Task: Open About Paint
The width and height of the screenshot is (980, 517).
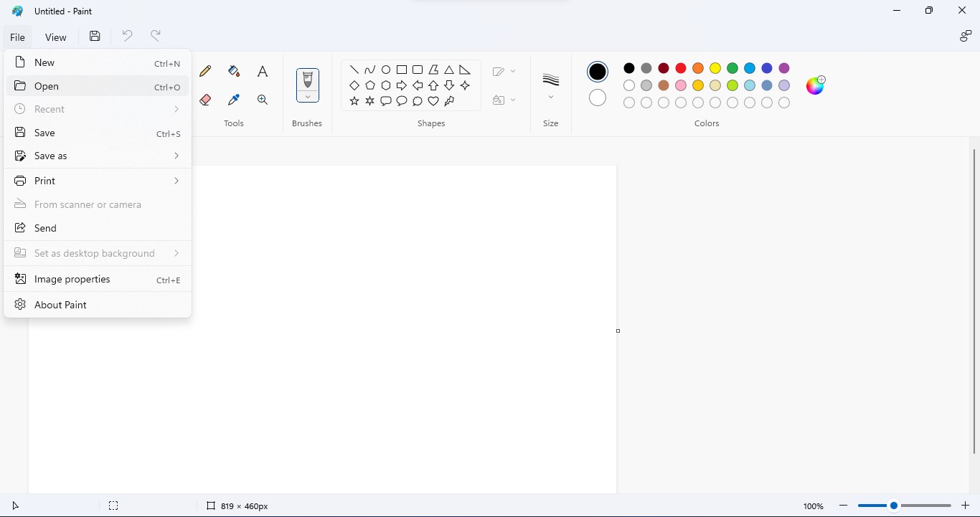Action: click(x=98, y=305)
